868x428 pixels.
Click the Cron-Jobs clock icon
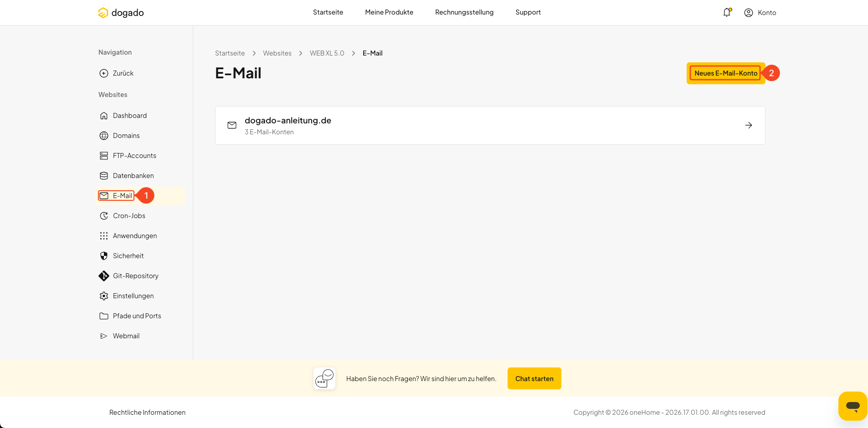(x=104, y=216)
